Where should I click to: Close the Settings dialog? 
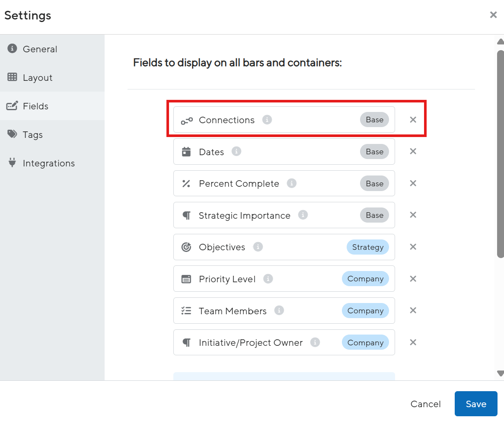pyautogui.click(x=493, y=15)
